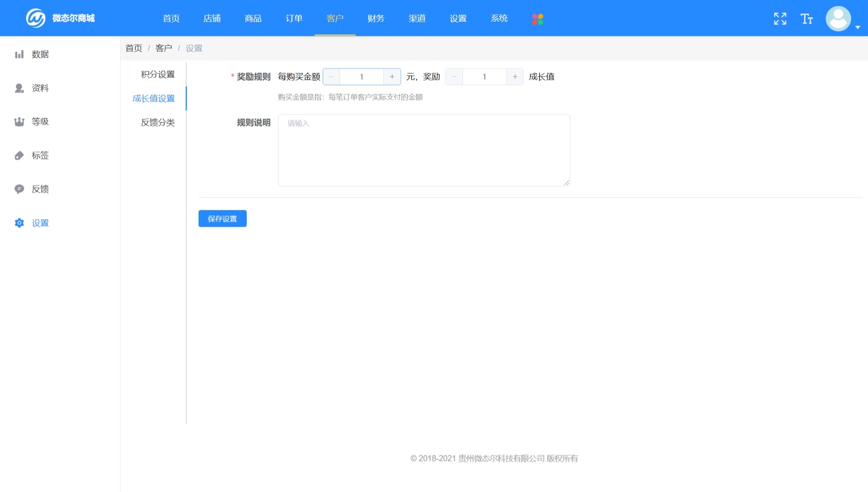This screenshot has width=868, height=492.
Task: Decrease the purchase amount with minus stepper
Action: click(331, 76)
